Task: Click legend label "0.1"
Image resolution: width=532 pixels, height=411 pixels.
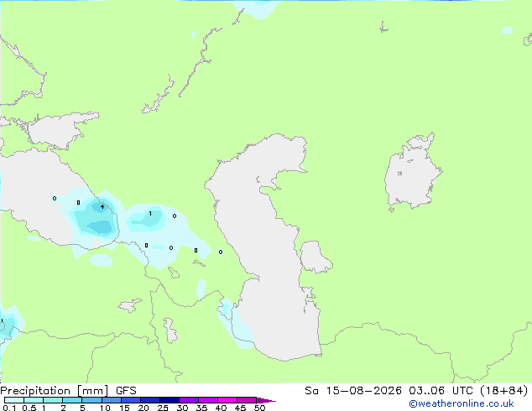Action: point(9,408)
